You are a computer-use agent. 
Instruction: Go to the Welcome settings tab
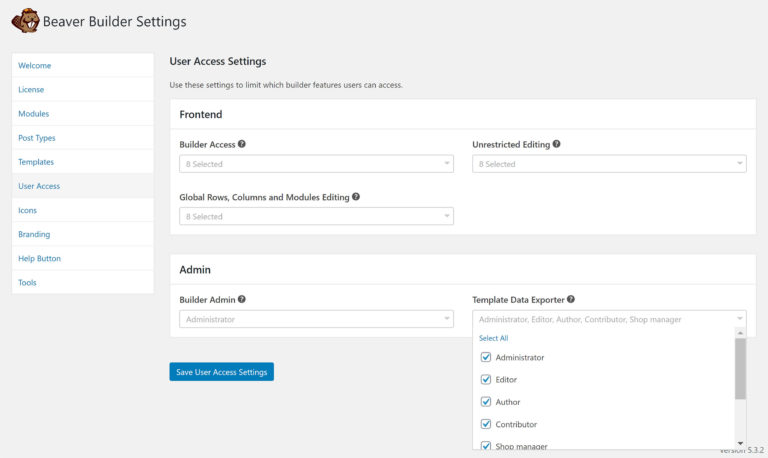83,65
